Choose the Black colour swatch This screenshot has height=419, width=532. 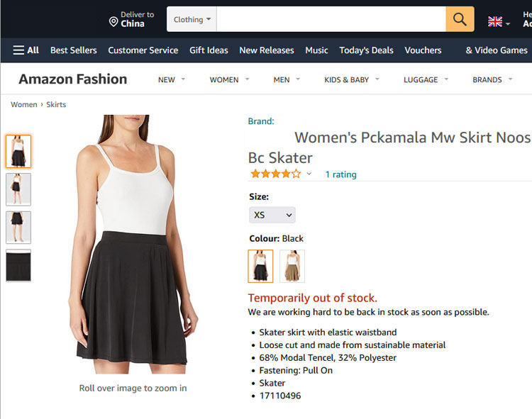(x=260, y=266)
